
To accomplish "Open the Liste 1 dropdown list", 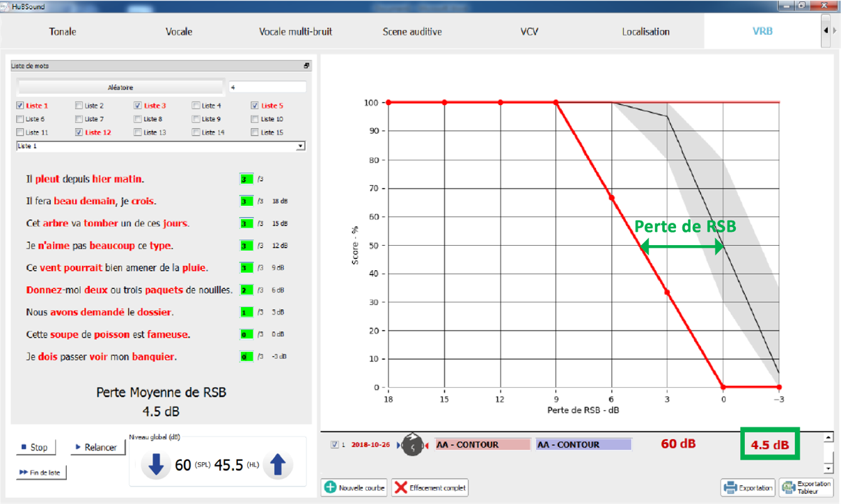I will pyautogui.click(x=300, y=146).
